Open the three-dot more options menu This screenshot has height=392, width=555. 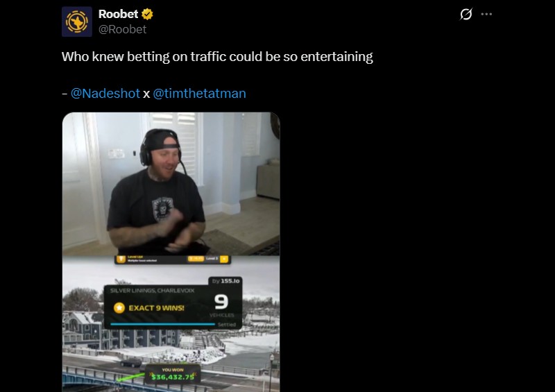486,14
